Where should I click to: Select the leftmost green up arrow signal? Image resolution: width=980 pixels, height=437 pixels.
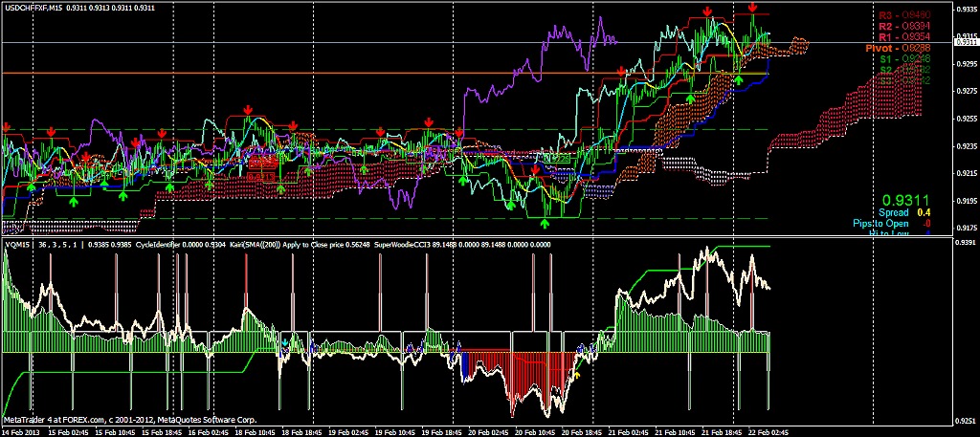click(x=31, y=187)
